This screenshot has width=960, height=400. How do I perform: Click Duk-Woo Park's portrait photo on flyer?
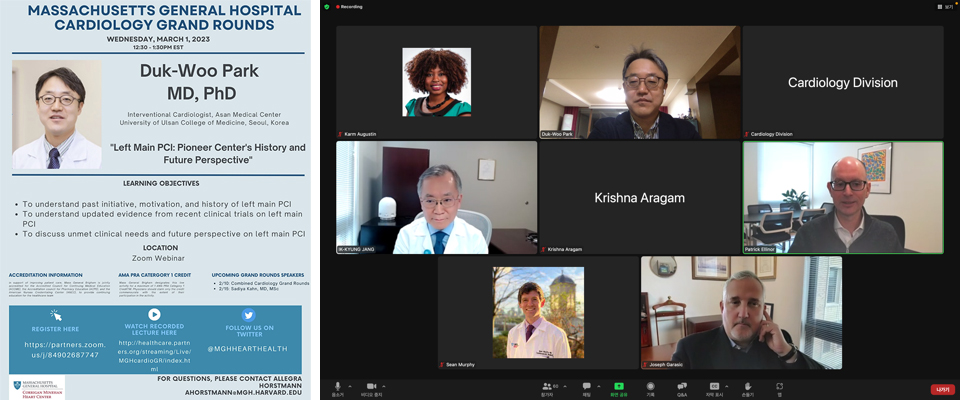[57, 114]
